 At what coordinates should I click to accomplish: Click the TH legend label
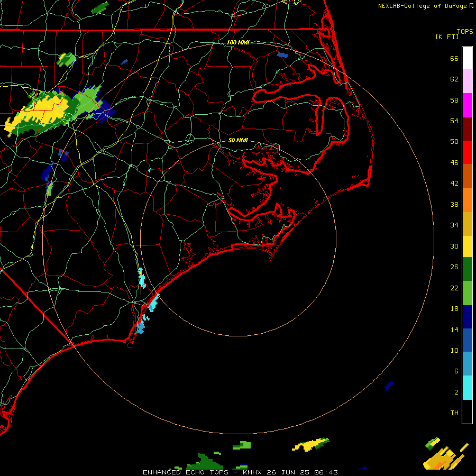454,413
